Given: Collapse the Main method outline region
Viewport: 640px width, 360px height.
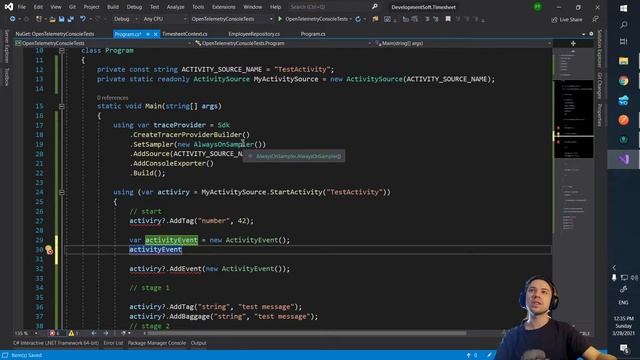Looking at the screenshot, I should click(62, 106).
